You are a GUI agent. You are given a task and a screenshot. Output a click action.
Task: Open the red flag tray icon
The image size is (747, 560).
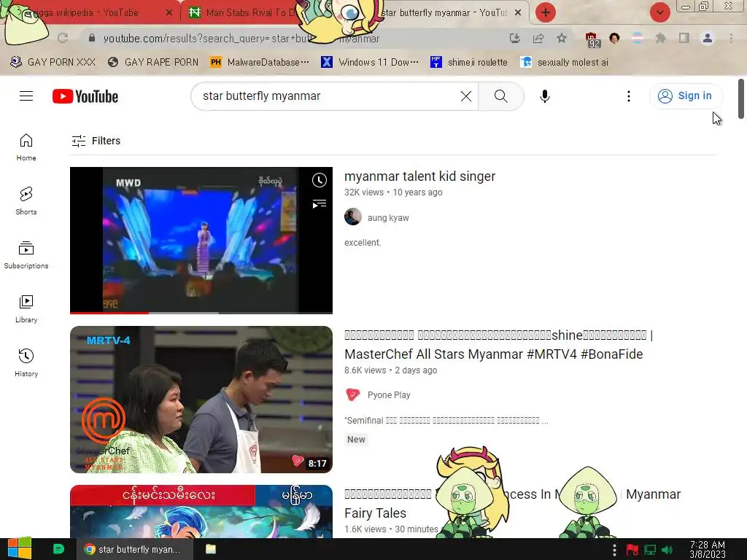pyautogui.click(x=632, y=550)
